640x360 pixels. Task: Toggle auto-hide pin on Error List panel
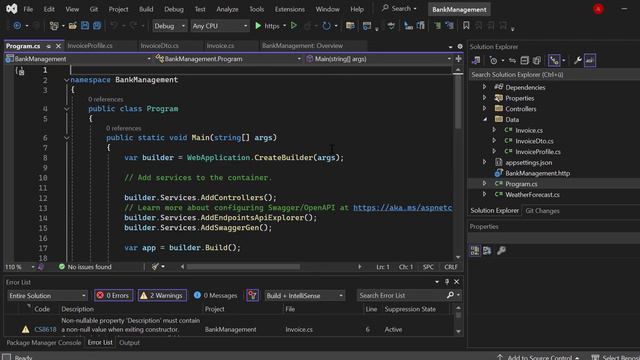point(447,282)
